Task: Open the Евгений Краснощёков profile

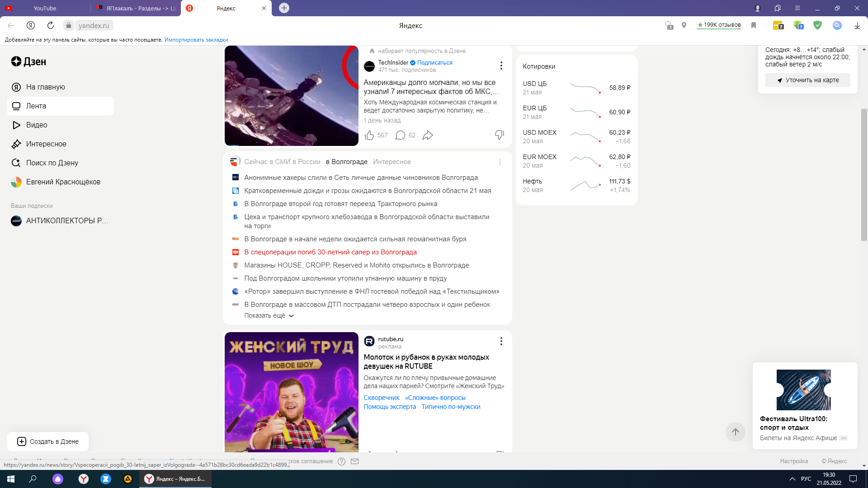Action: click(x=61, y=182)
